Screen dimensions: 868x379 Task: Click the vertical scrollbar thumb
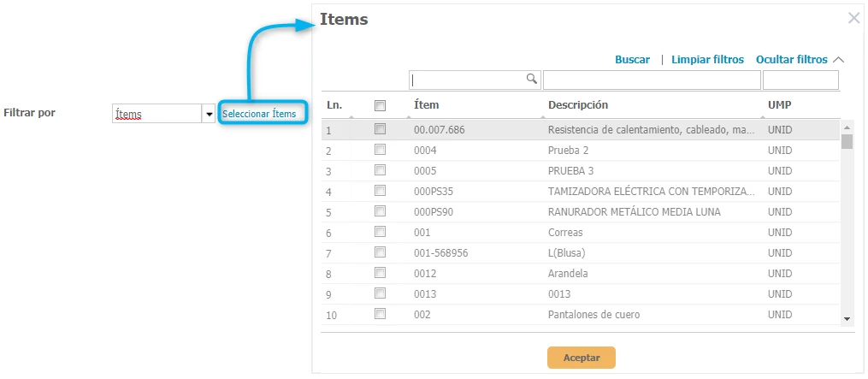[847, 141]
